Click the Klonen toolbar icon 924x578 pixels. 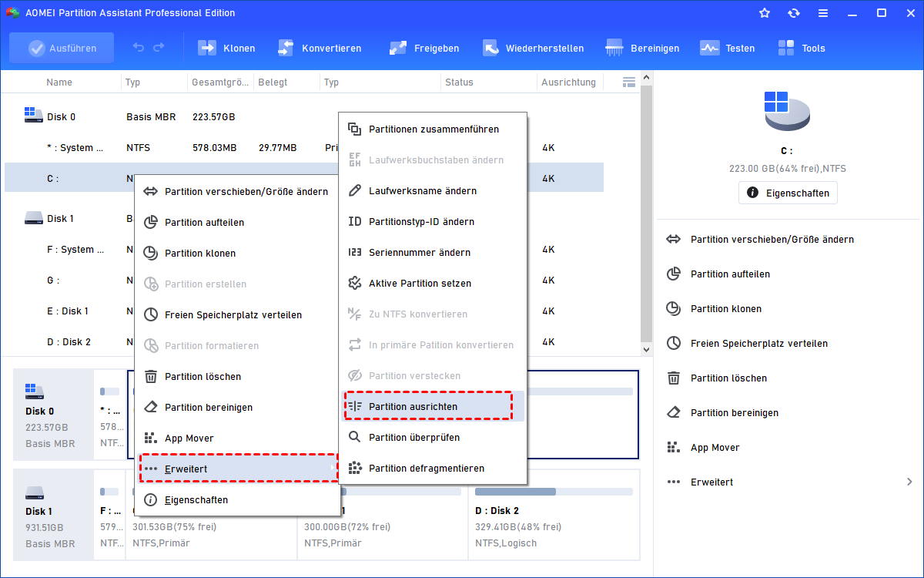click(x=207, y=48)
